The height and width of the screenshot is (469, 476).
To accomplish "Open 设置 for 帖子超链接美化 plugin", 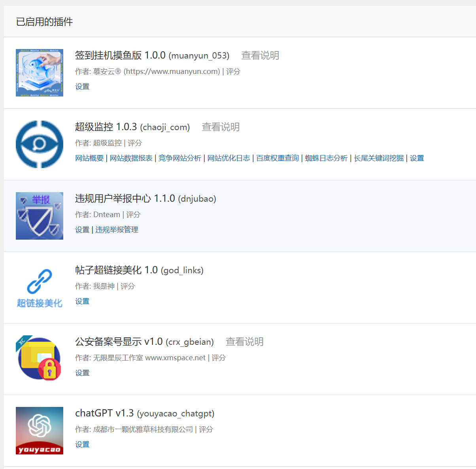I will pos(82,301).
